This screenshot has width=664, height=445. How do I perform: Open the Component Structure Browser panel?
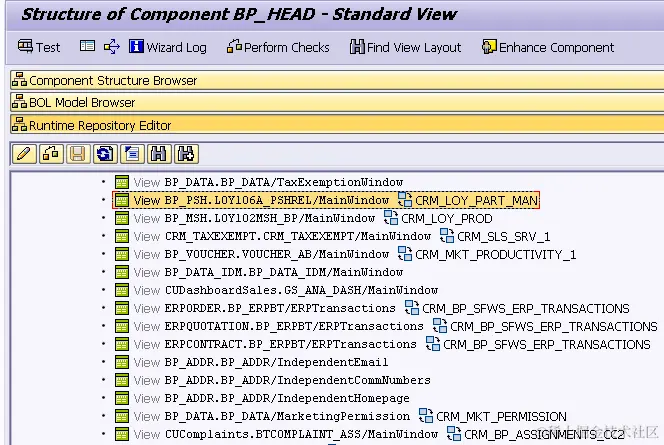click(x=337, y=80)
